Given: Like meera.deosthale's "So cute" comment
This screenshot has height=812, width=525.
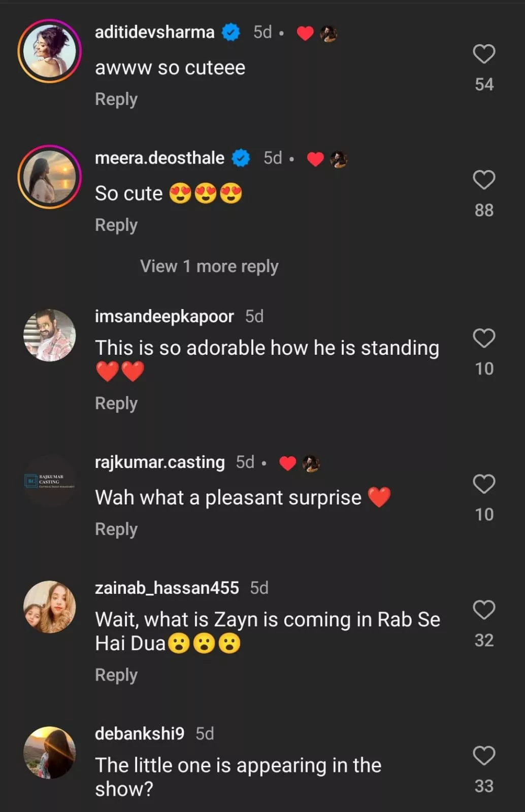Looking at the screenshot, I should pyautogui.click(x=484, y=180).
